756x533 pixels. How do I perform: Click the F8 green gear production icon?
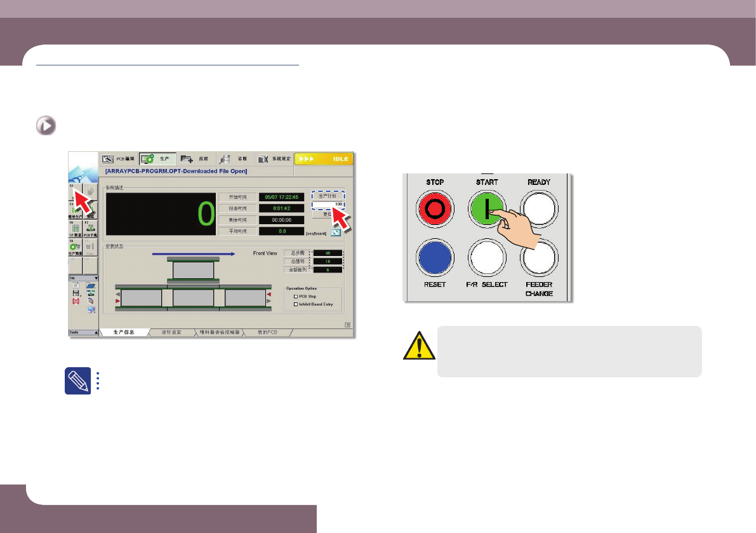pos(76,248)
